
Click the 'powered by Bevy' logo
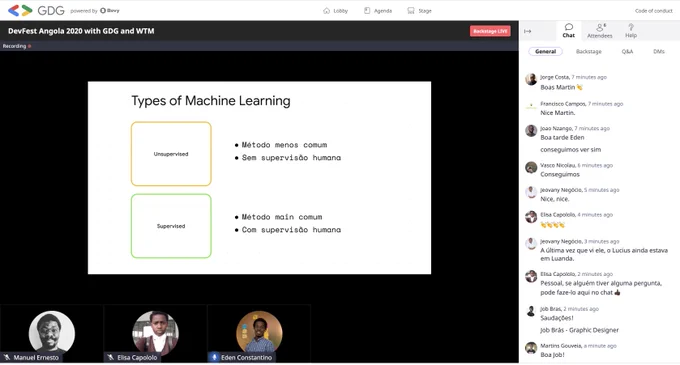pyautogui.click(x=95, y=10)
